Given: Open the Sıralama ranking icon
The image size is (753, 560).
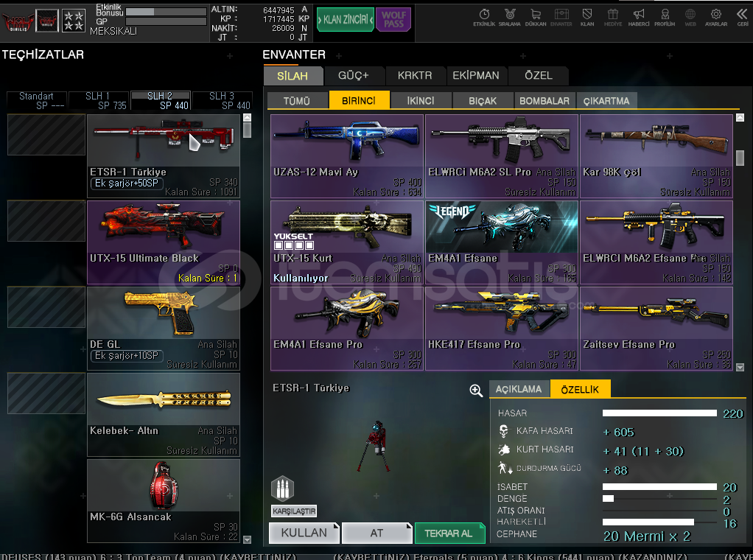Looking at the screenshot, I should click(x=510, y=17).
